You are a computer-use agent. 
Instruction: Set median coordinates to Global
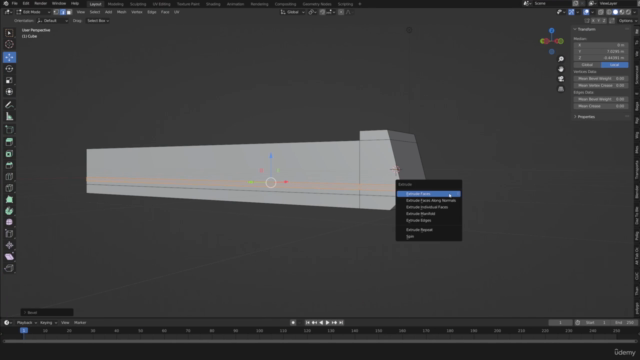(x=587, y=65)
